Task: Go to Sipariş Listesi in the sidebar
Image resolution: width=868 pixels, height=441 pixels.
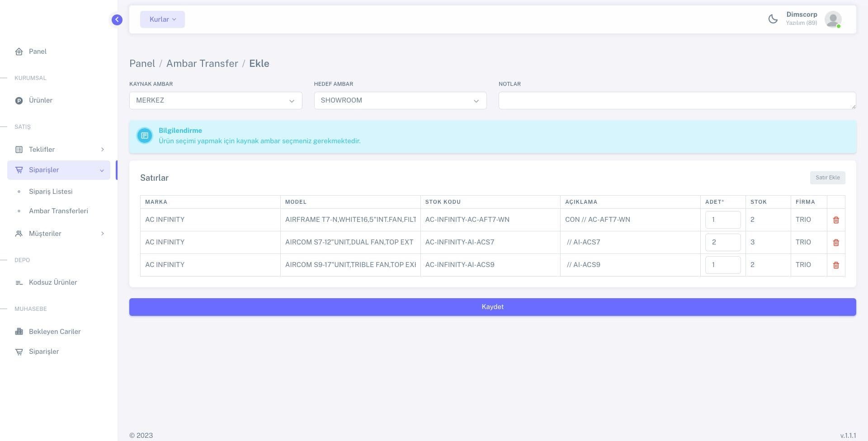Action: (51, 192)
